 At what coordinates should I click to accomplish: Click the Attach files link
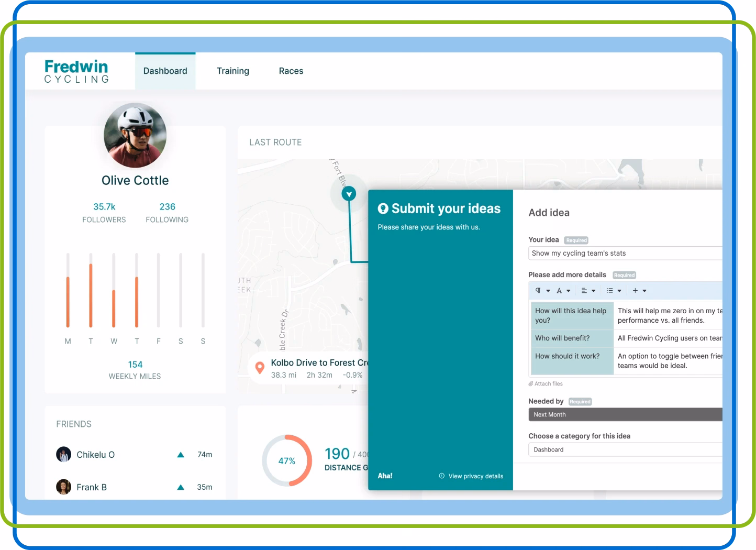pyautogui.click(x=548, y=384)
